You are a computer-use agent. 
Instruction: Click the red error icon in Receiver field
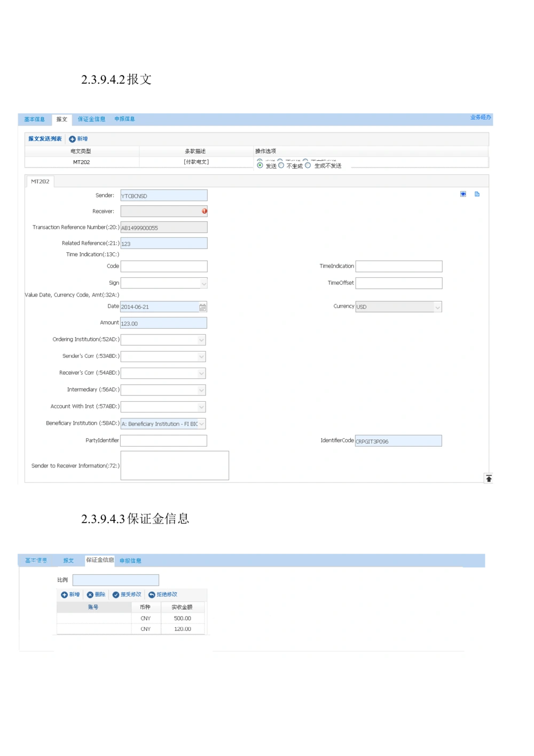coord(204,212)
